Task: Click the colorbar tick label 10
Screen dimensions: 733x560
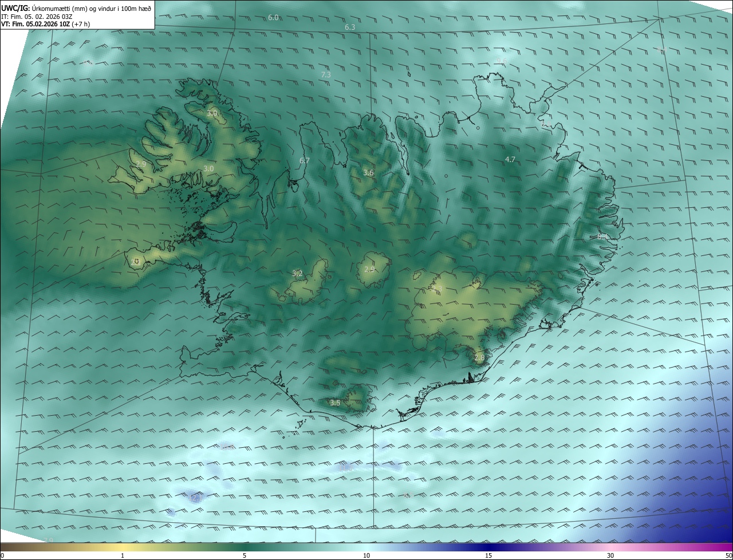Action: click(366, 556)
